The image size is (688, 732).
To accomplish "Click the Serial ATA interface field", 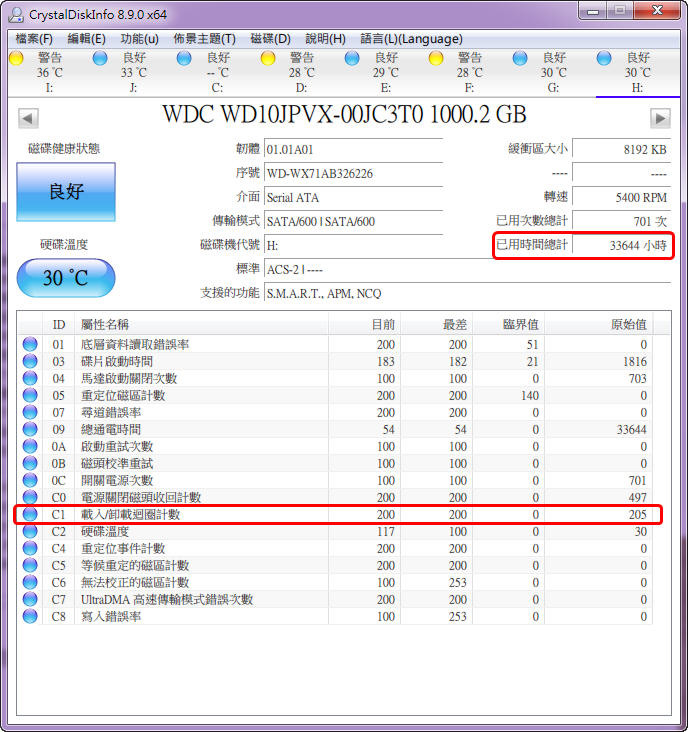I will 353,197.
